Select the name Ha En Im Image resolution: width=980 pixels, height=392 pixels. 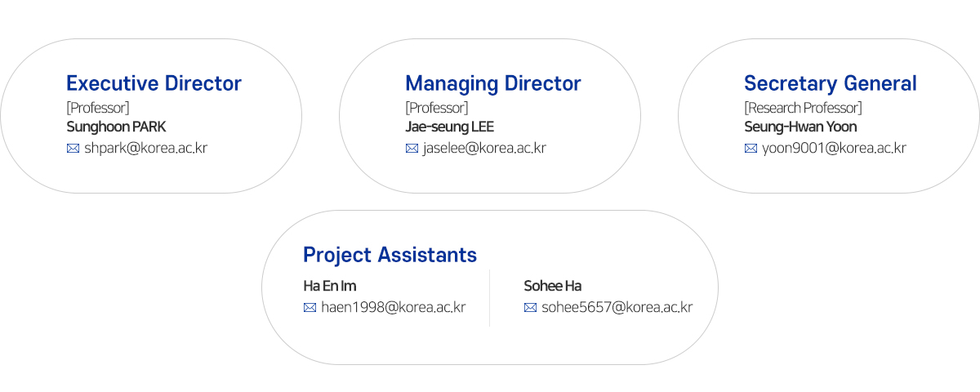click(329, 286)
